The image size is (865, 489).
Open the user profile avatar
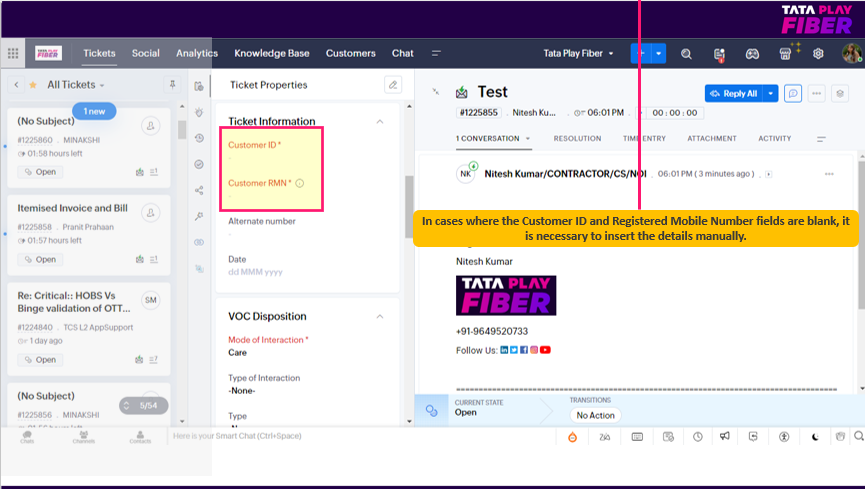[852, 54]
